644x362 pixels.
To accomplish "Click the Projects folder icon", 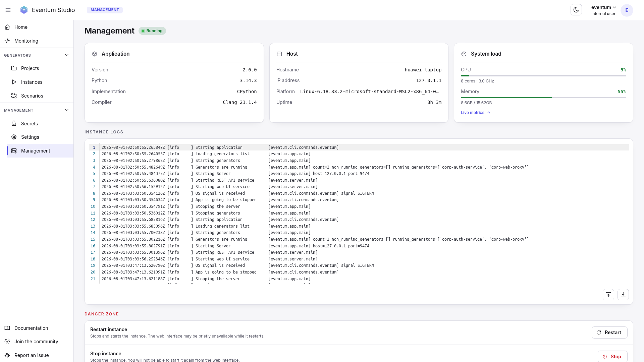I will (14, 68).
